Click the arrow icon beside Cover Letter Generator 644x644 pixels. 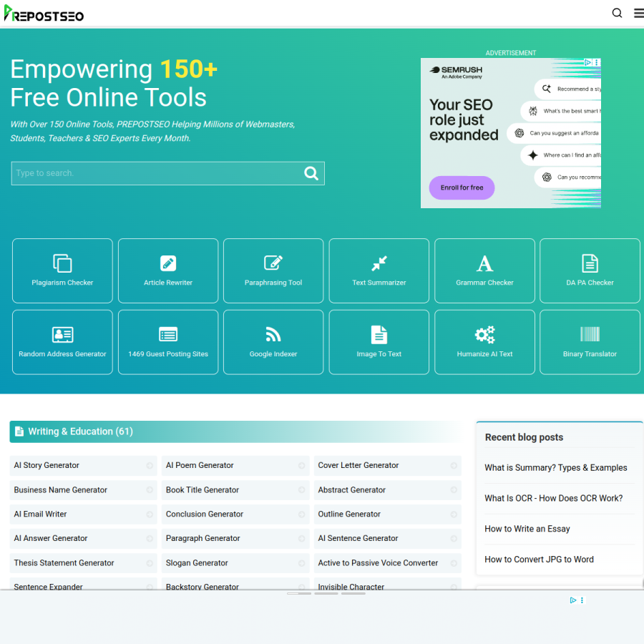point(454,465)
